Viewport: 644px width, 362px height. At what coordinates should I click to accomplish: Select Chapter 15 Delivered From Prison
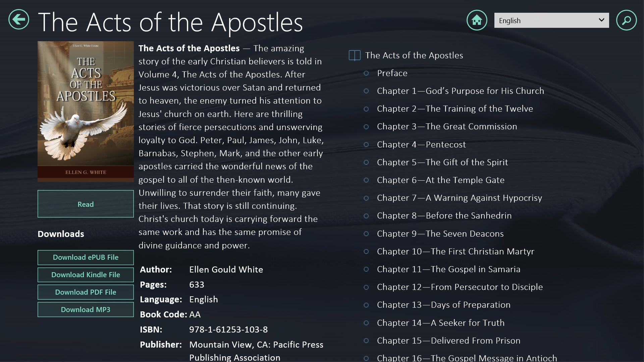click(448, 341)
